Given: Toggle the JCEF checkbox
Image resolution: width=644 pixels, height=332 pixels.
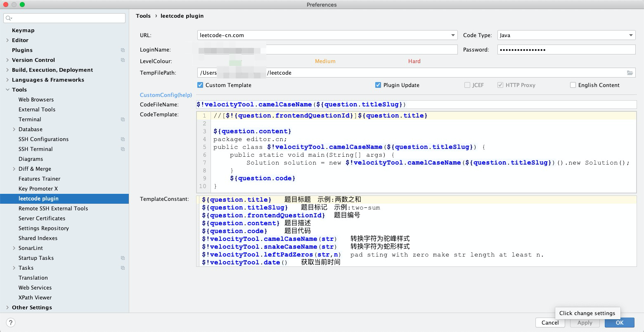Looking at the screenshot, I should point(467,85).
